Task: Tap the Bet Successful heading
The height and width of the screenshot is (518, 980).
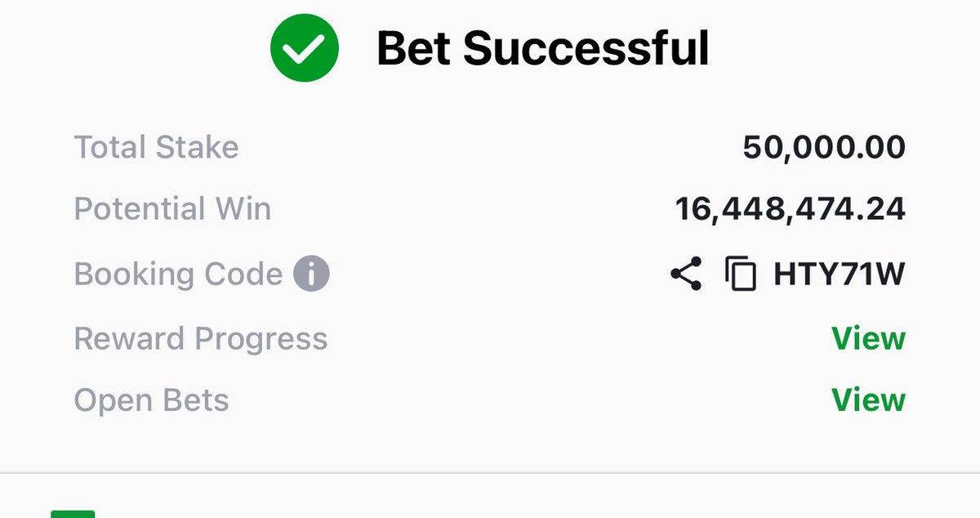Action: [542, 49]
